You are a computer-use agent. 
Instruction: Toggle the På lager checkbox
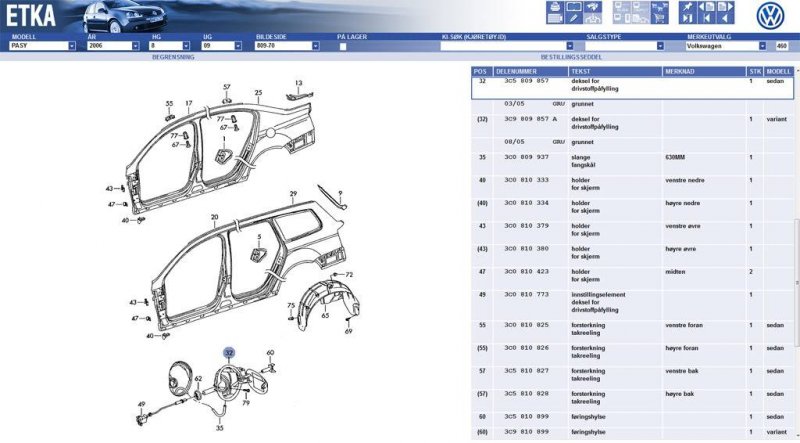click(343, 46)
